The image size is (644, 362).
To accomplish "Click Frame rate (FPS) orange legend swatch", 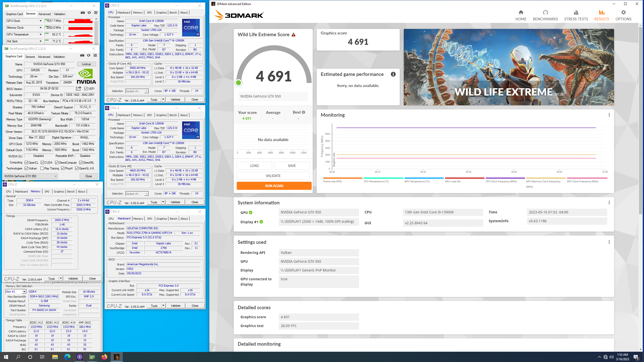I will (343, 178).
